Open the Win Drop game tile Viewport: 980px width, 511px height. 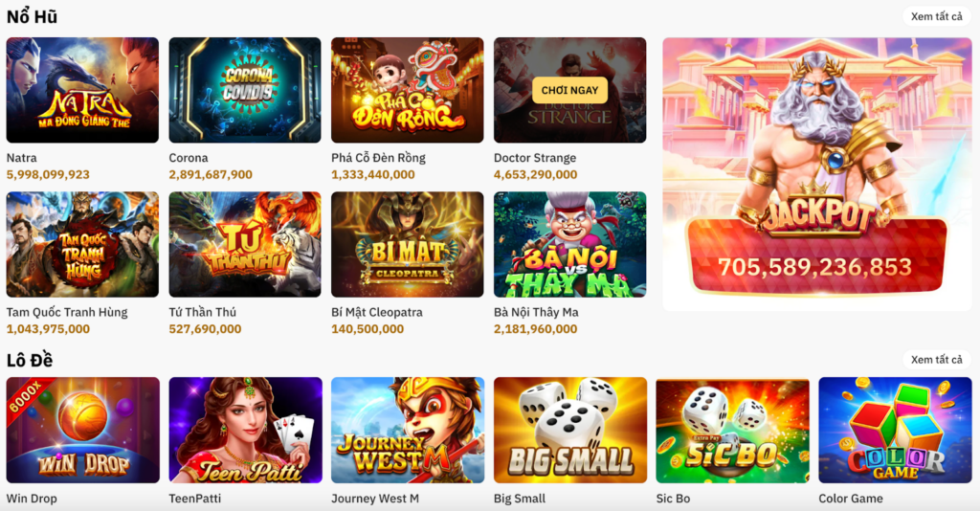(83, 430)
